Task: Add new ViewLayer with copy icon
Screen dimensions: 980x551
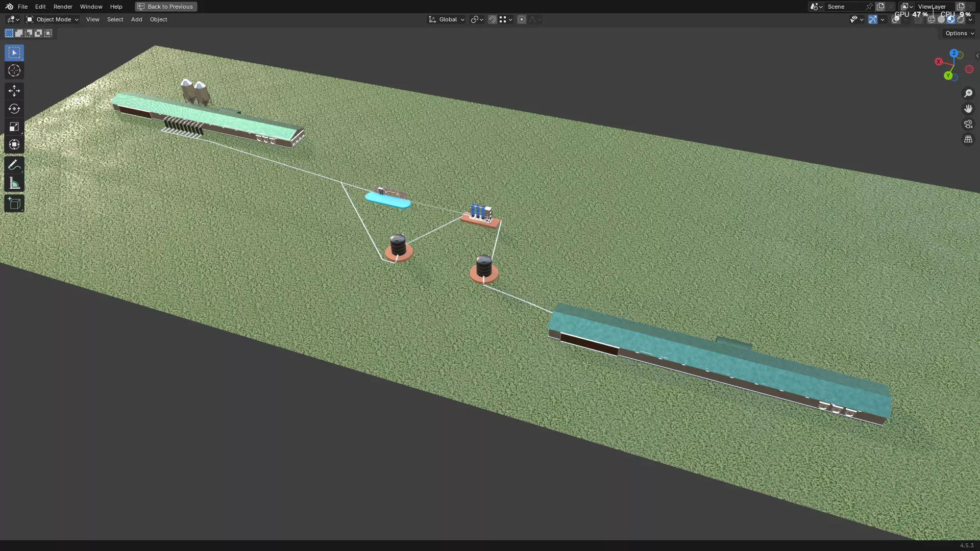Action: point(961,7)
